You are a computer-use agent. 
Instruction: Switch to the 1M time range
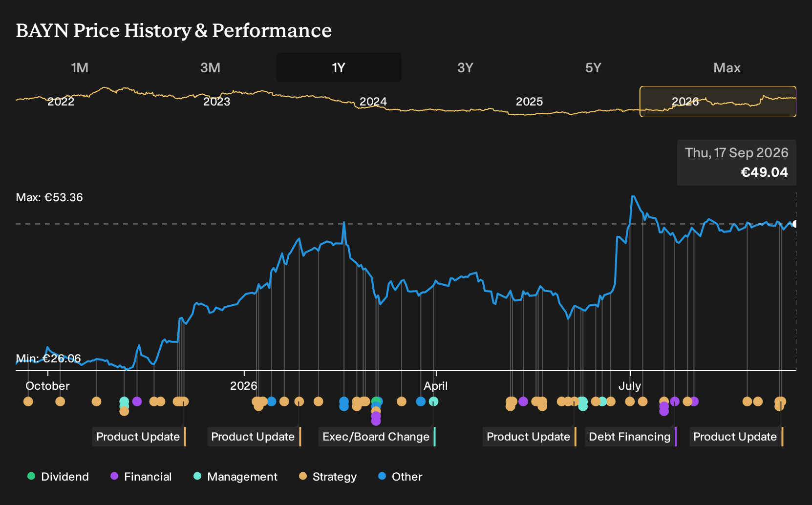click(80, 67)
